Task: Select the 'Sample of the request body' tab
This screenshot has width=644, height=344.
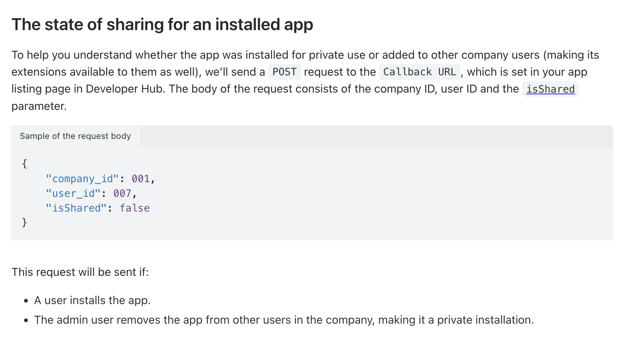Action: [75, 136]
